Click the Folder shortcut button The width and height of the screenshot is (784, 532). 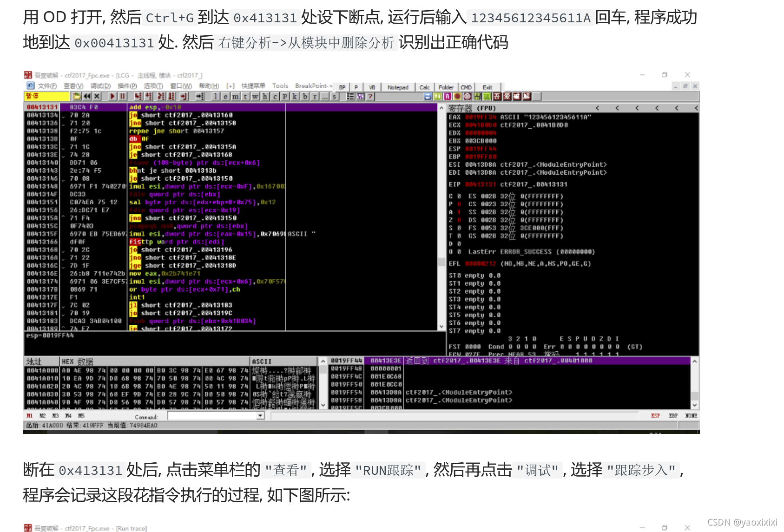tap(446, 87)
